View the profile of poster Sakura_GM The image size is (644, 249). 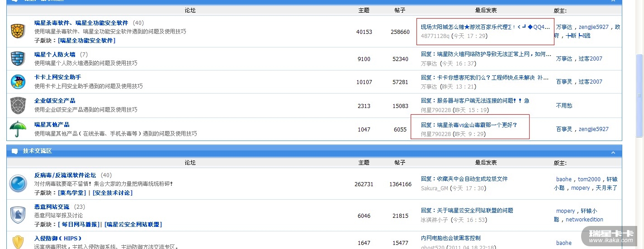pos(435,188)
